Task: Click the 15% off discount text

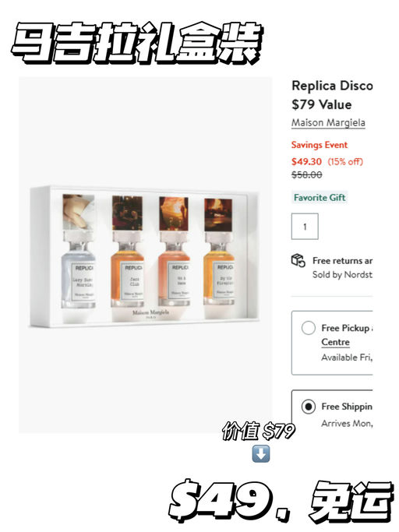Action: click(345, 161)
